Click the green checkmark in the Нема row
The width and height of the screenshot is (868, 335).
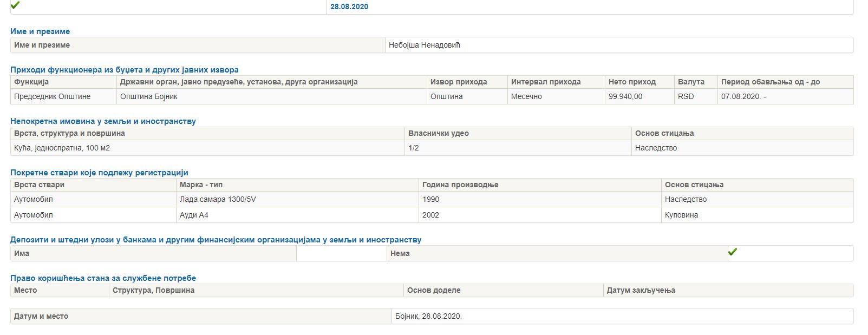coord(733,252)
